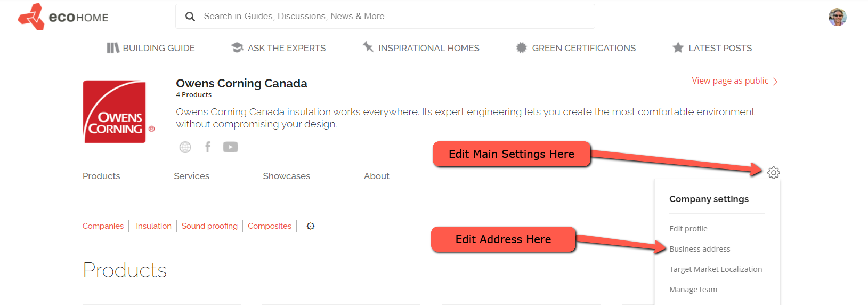Open Inspirational Homes section

[421, 48]
